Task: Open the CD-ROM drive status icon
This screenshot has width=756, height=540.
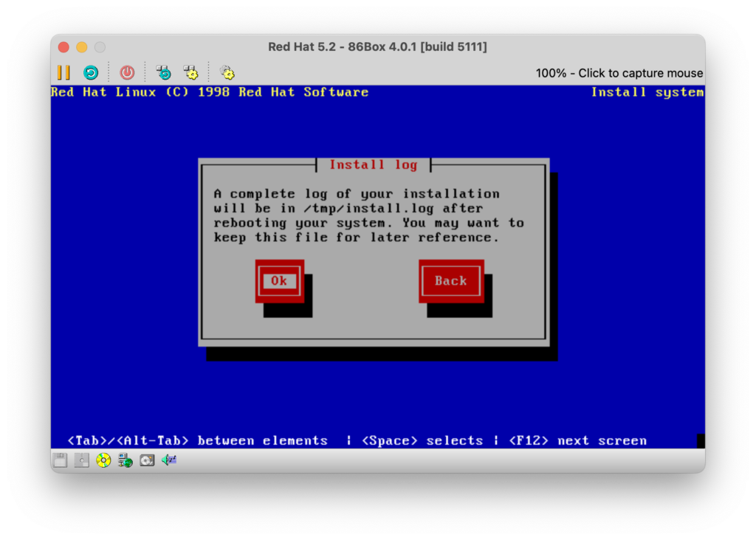Action: coord(103,460)
